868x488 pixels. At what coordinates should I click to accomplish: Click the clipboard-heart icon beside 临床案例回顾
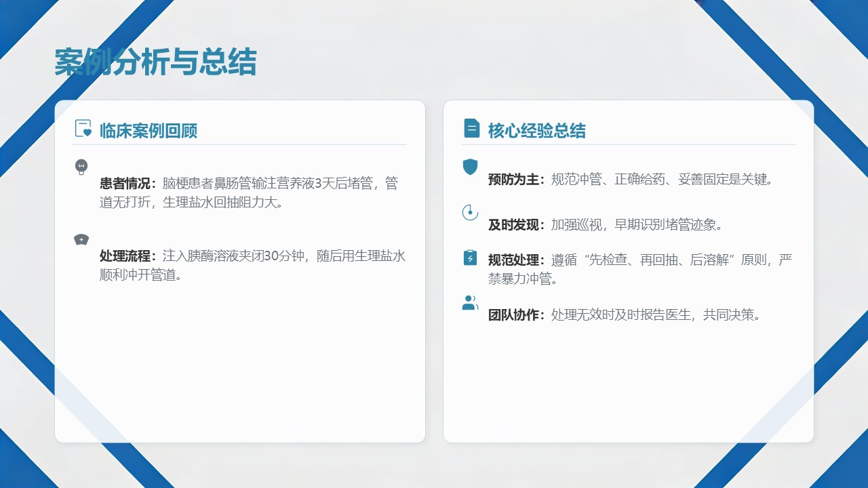(x=83, y=129)
